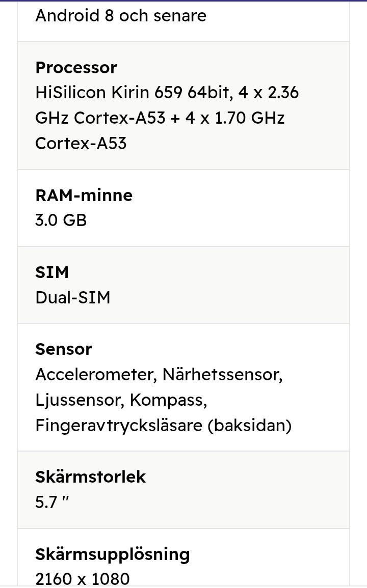Click the 2160 x 1080 resolution value
The height and width of the screenshot is (588, 367).
pyautogui.click(x=82, y=579)
